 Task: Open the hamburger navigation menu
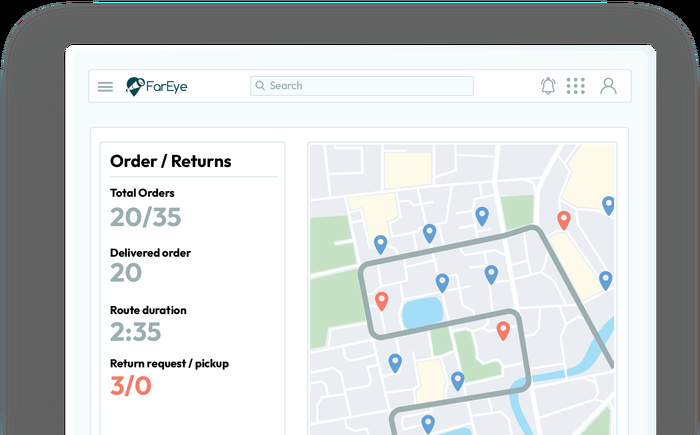click(x=105, y=87)
